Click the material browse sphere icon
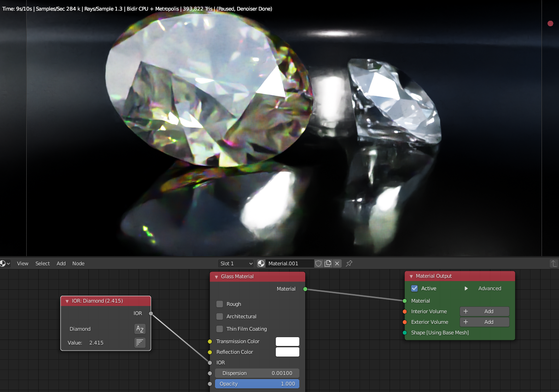559x392 pixels. (x=261, y=263)
